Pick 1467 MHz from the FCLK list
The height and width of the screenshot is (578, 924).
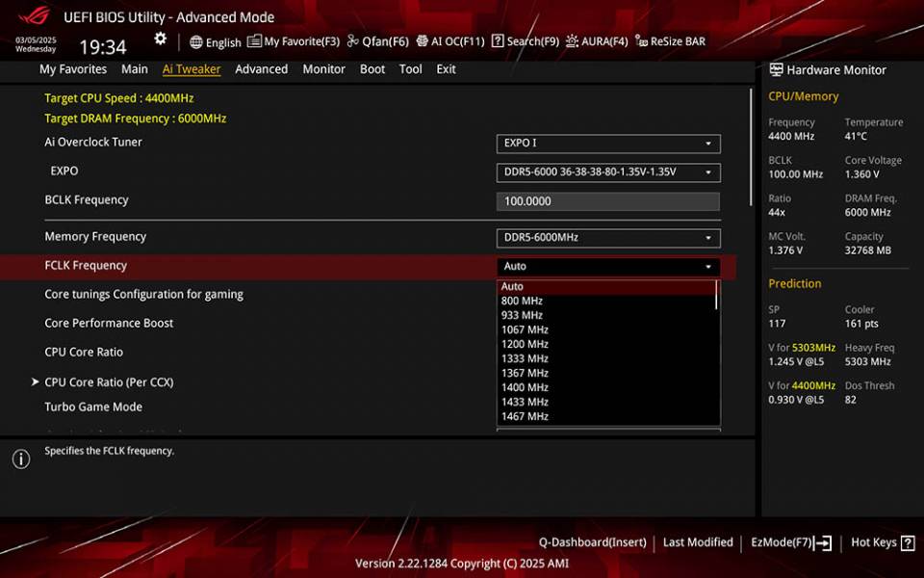605,416
